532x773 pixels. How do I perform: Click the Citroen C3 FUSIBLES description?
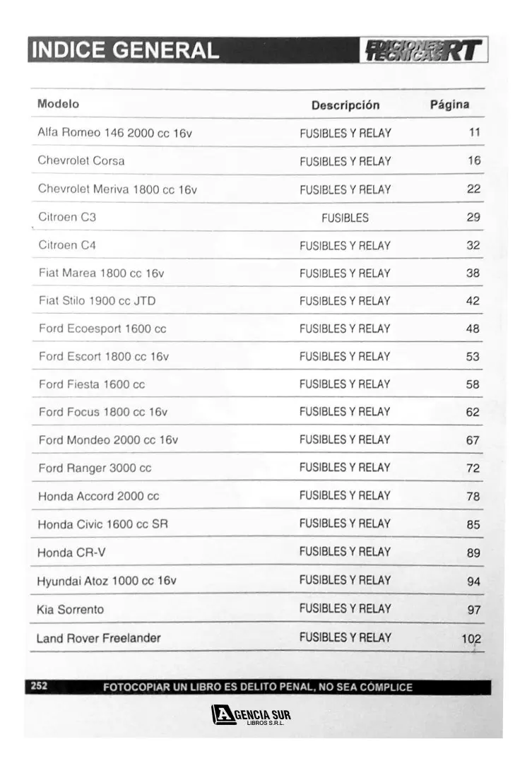click(345, 218)
